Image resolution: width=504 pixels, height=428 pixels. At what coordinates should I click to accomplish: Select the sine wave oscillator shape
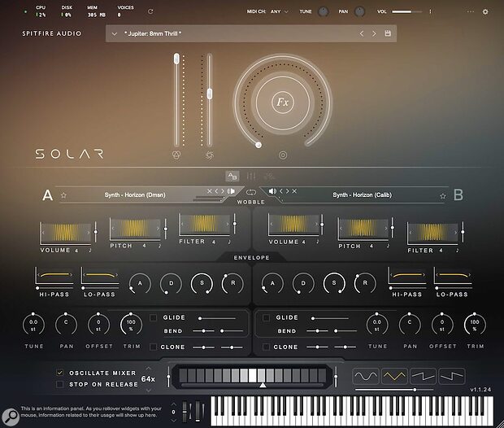tap(366, 376)
